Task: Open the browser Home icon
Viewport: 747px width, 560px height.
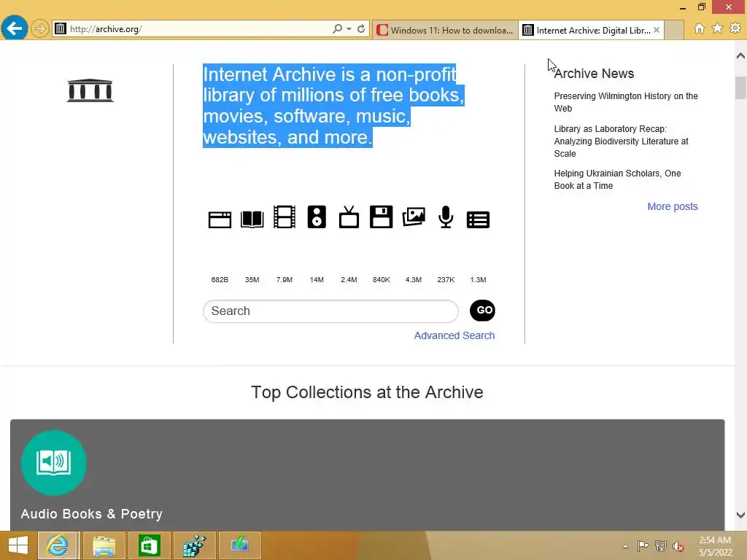Action: pyautogui.click(x=699, y=28)
